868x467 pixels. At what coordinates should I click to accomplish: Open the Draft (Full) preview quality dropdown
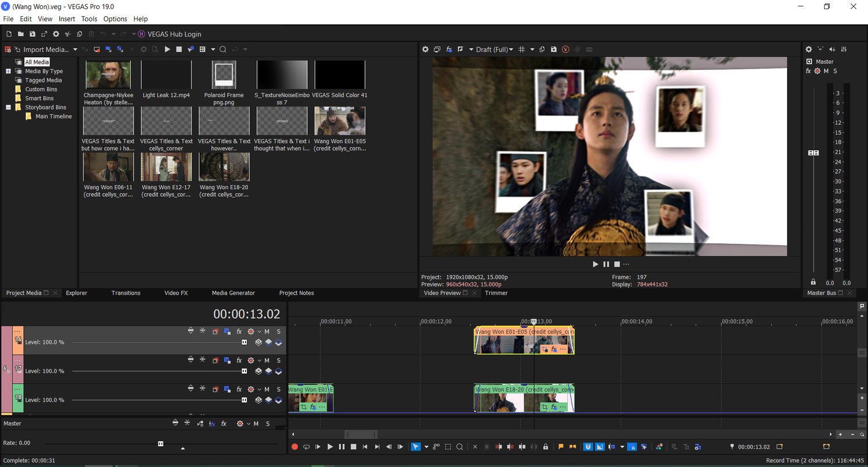coord(494,50)
